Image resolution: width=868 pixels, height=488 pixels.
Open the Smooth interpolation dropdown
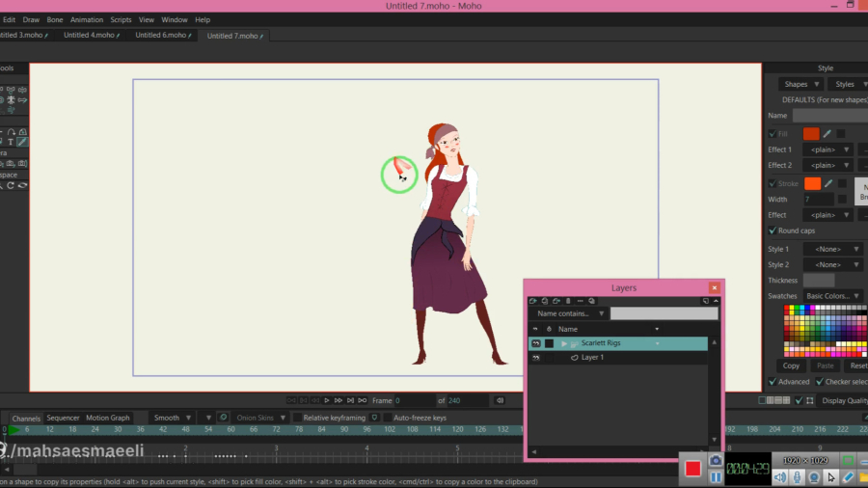(173, 418)
